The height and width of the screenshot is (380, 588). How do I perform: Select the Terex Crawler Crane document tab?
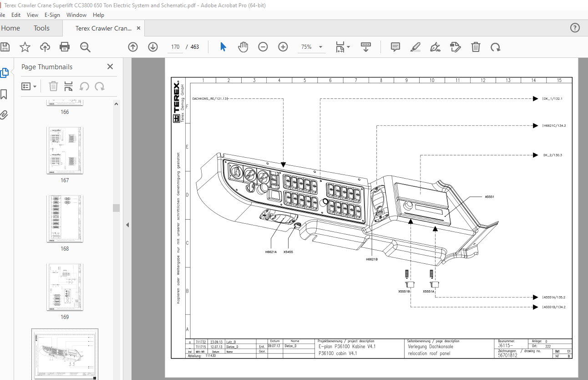coord(103,28)
